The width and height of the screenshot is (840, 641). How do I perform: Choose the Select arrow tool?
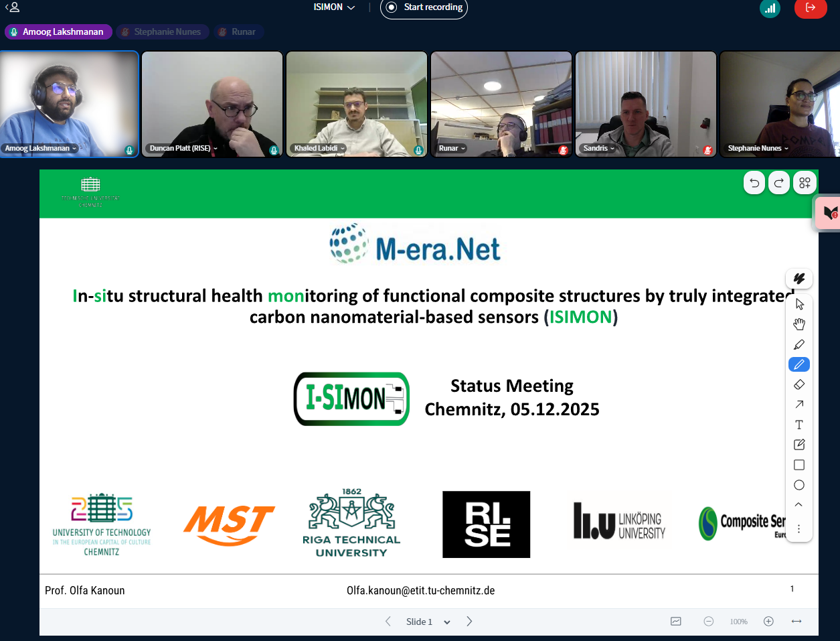point(799,304)
